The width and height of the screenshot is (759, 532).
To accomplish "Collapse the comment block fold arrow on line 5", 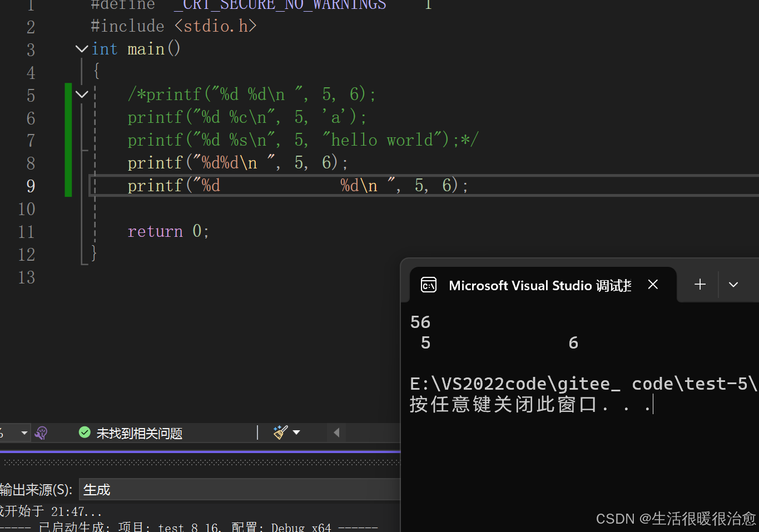I will [x=82, y=95].
